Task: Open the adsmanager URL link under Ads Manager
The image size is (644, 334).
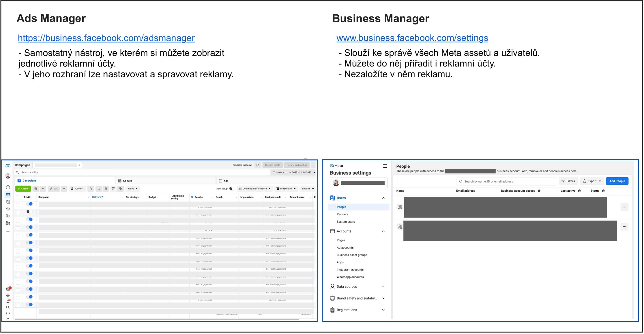Action: pyautogui.click(x=106, y=38)
